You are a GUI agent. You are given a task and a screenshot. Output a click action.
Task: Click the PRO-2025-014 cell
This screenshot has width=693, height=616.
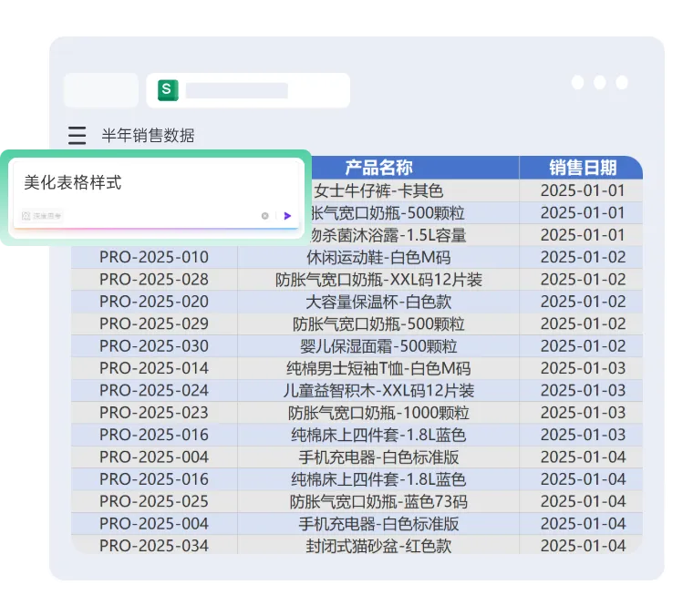(x=154, y=368)
